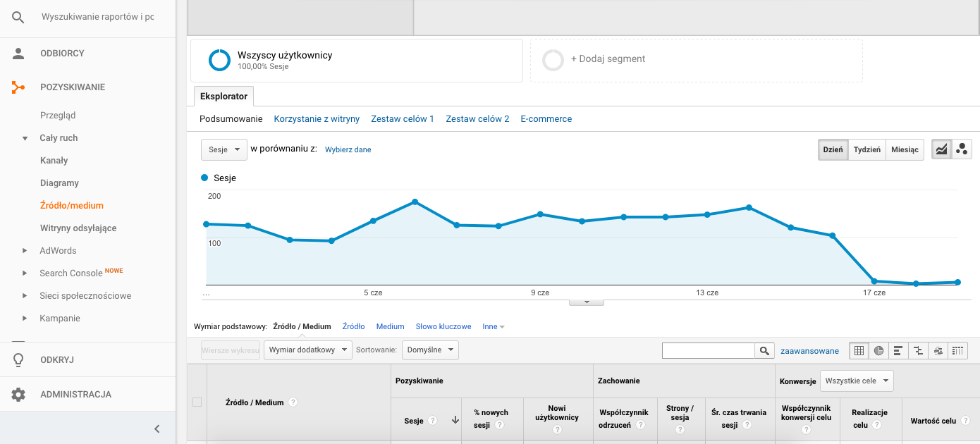Screen dimensions: 980x444
Task: Open the Wymiar dodatkowy dropdown
Action: tap(307, 350)
